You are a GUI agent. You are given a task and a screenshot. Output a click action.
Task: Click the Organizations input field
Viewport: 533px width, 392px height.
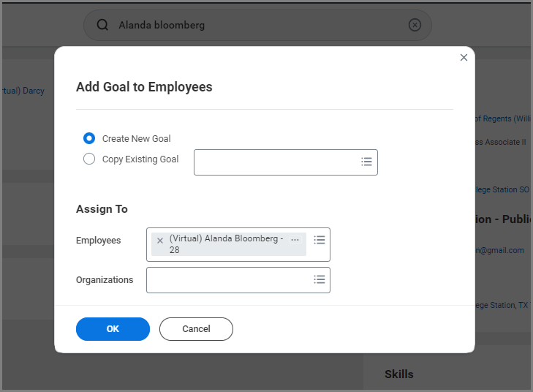228,280
